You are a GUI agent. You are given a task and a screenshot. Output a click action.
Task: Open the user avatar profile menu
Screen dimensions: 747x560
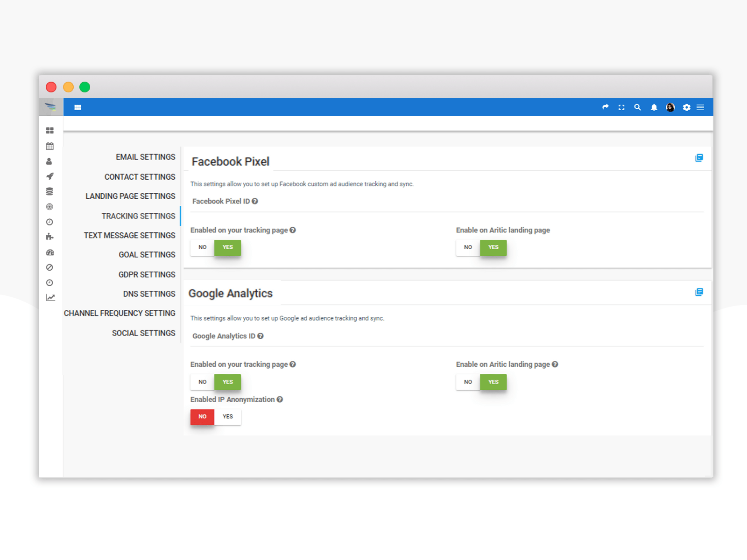(x=670, y=107)
